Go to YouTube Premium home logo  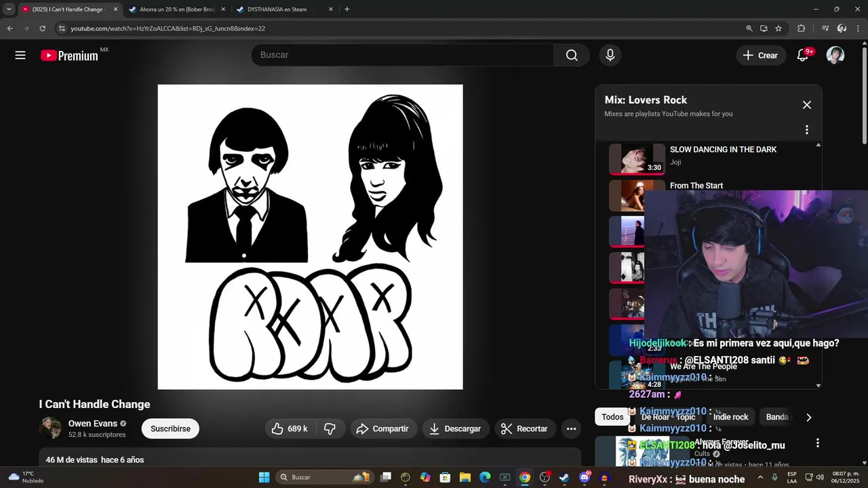[70, 56]
